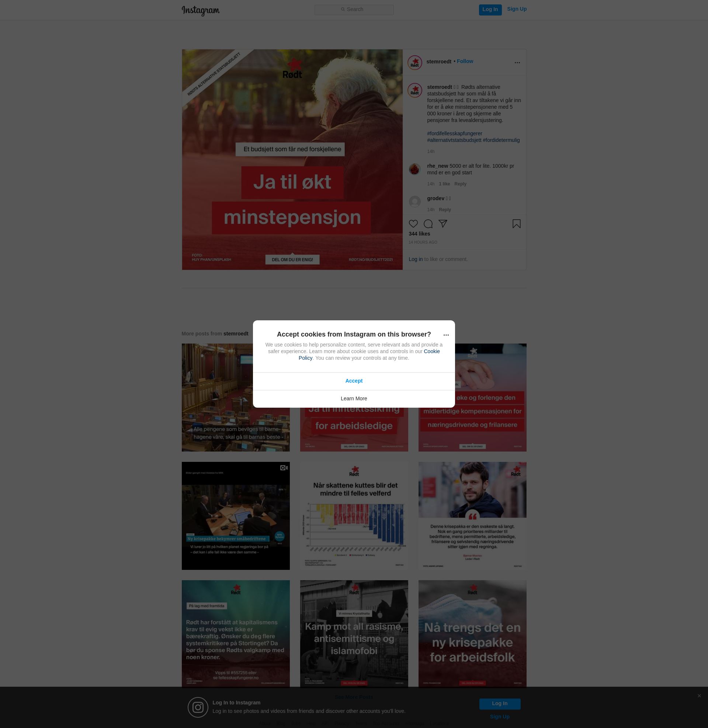Viewport: 708px width, 728px height.
Task: Click stemroedt profile avatar in post header
Action: pos(414,62)
